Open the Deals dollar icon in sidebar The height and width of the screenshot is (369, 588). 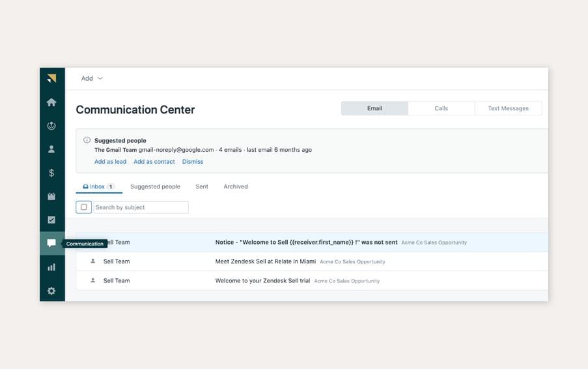[51, 173]
